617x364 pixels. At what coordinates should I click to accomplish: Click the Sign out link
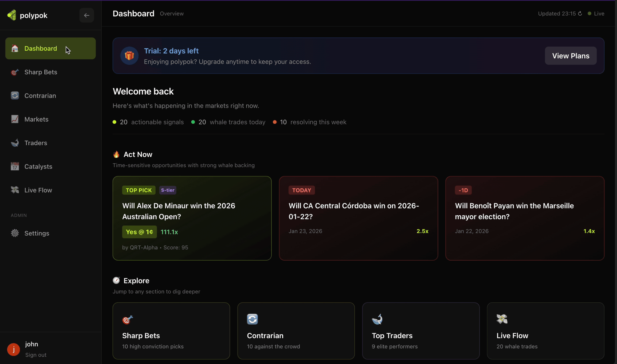point(36,355)
